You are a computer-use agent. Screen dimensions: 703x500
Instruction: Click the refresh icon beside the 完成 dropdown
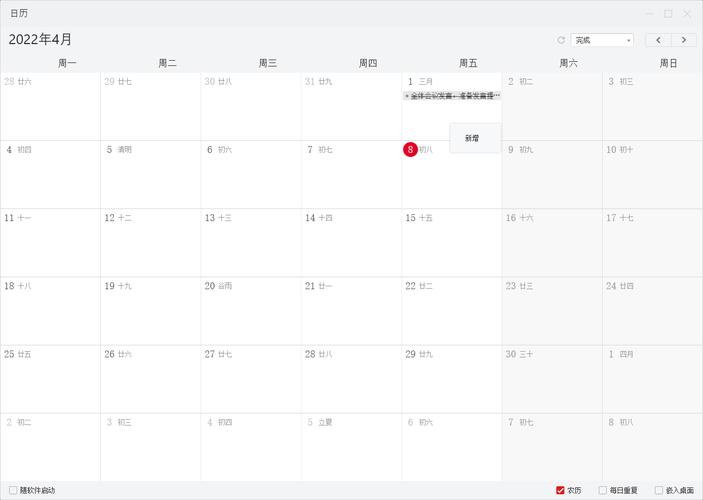point(561,40)
